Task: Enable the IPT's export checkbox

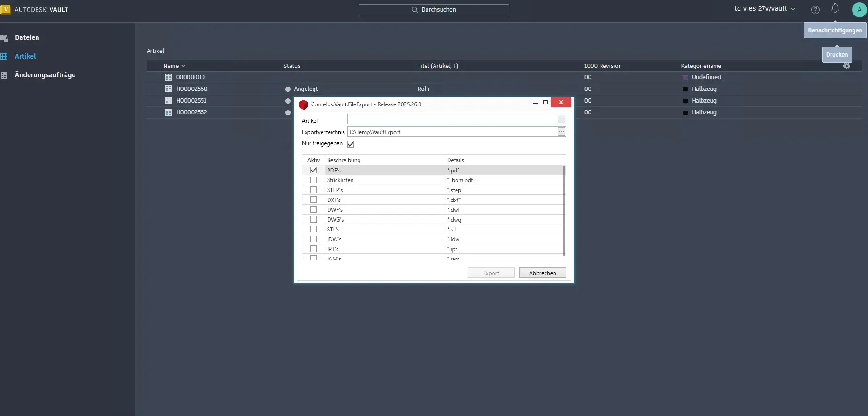Action: coord(314,249)
